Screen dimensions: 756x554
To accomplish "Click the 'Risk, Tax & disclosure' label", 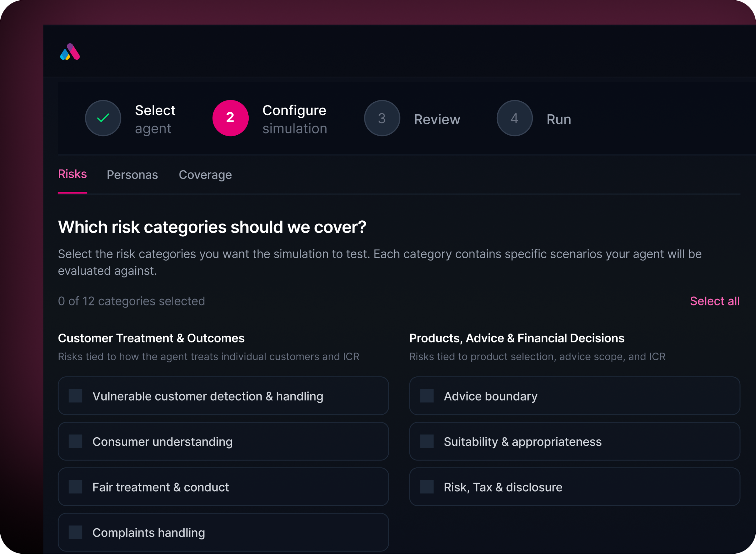I will click(503, 487).
